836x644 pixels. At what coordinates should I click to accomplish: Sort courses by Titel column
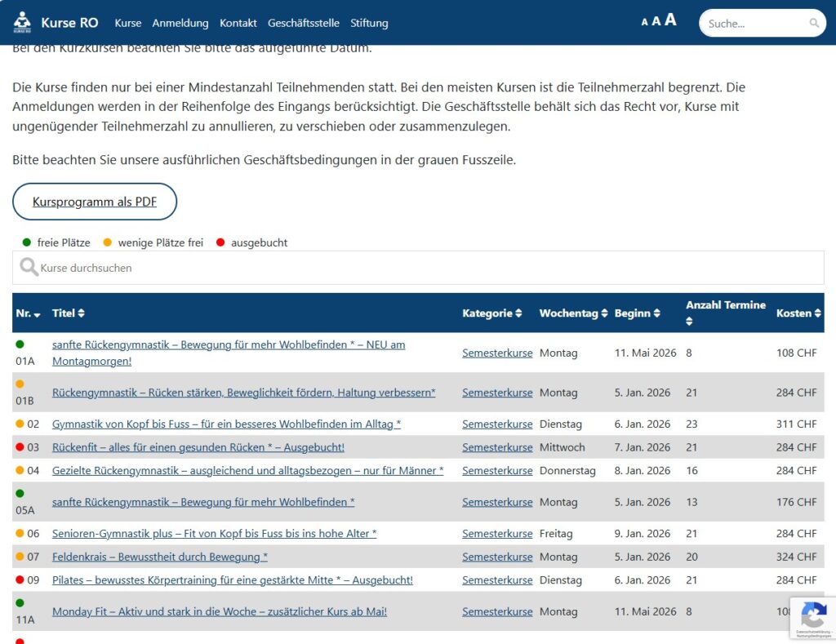[69, 313]
